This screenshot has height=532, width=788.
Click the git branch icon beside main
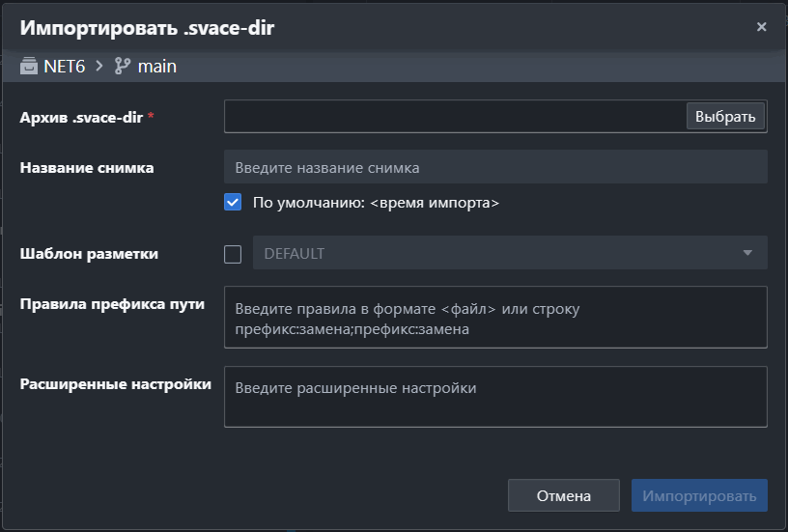(x=122, y=66)
